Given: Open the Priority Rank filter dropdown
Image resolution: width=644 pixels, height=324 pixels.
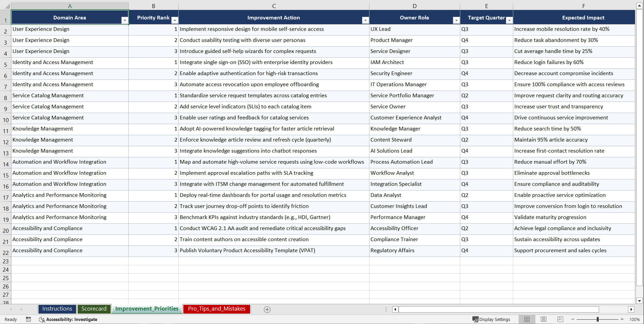Looking at the screenshot, I should (175, 20).
